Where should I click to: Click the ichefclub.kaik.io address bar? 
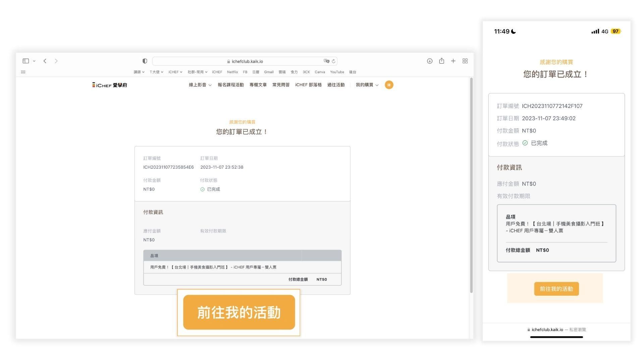click(x=247, y=61)
